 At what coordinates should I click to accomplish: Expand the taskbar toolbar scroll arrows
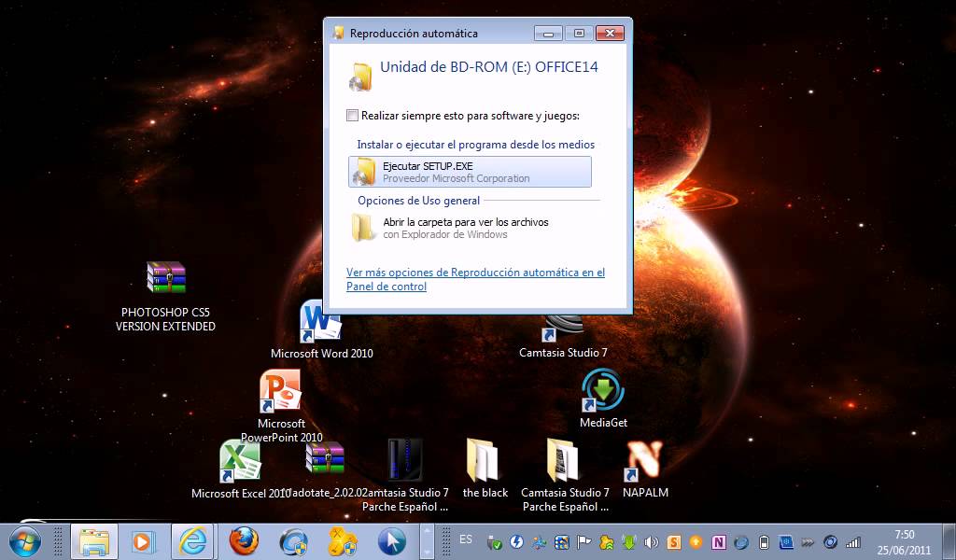pyautogui.click(x=427, y=541)
